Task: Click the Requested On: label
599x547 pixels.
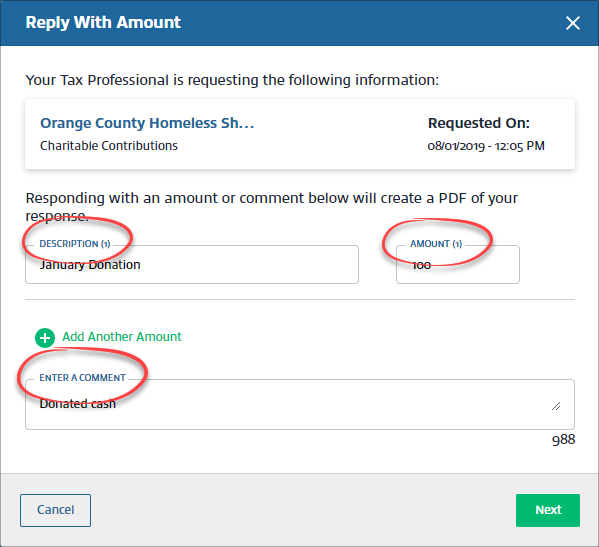Action: coord(479,123)
